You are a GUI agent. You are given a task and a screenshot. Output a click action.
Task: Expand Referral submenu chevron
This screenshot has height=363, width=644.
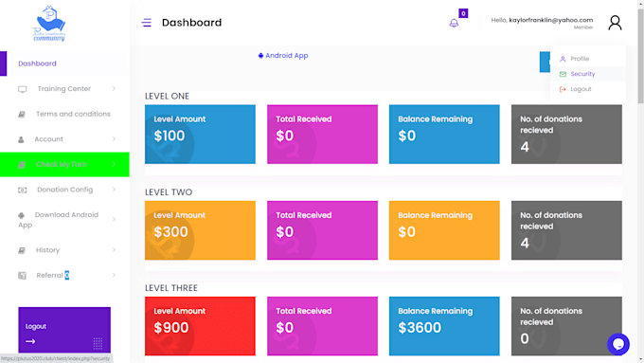coord(114,275)
